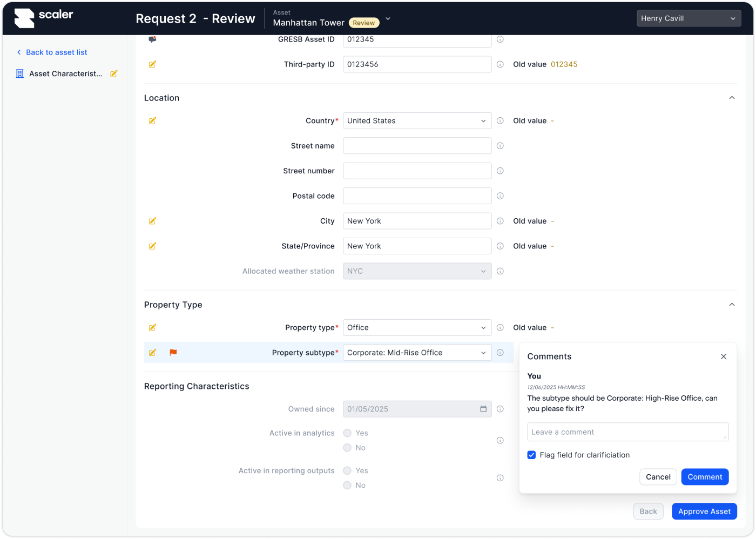Screen dimensions: 756x539
Task: Click the comment bubble icon beside GRESB Asset ID
Action: point(152,39)
